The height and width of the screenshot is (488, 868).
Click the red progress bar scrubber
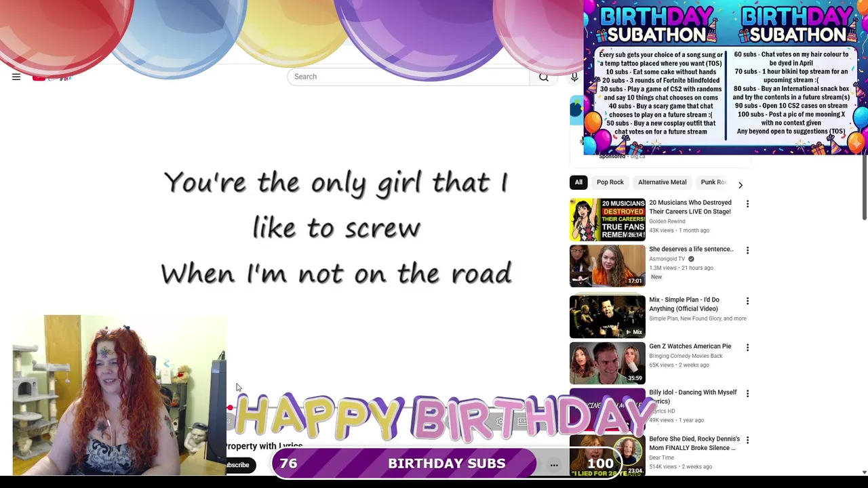point(230,407)
